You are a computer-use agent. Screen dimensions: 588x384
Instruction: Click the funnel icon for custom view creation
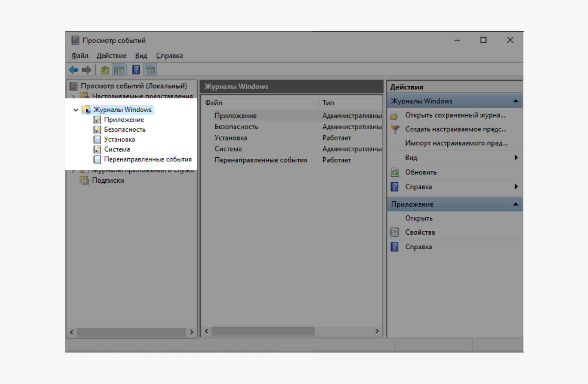[395, 129]
